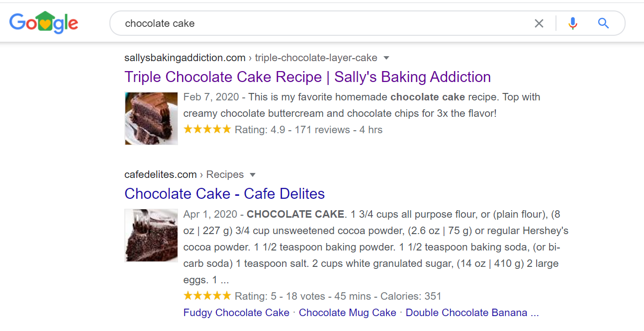Click Sally's Baking Addiction cake thumbnail

(151, 118)
